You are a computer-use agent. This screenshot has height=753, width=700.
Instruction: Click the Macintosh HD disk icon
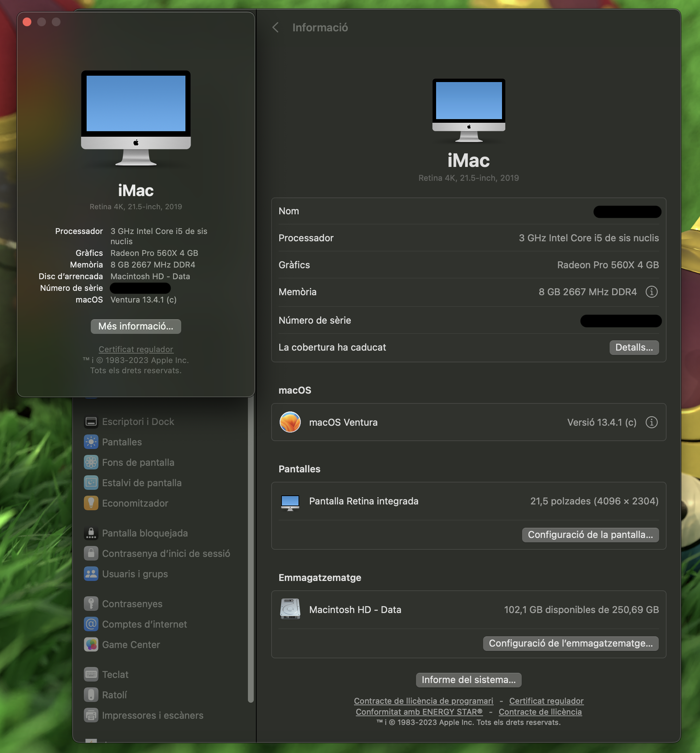tap(290, 609)
